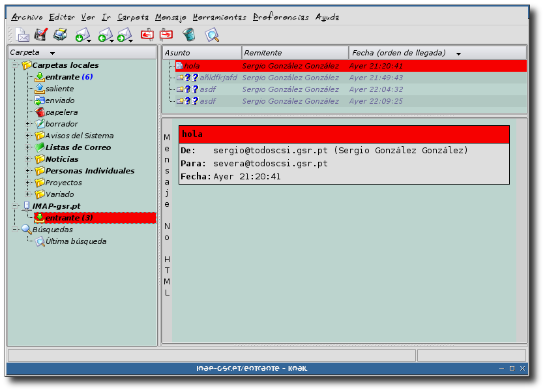This screenshot has height=392, width=545.
Task: Sort by Fecha (orden de llegada) header
Action: pyautogui.click(x=398, y=53)
